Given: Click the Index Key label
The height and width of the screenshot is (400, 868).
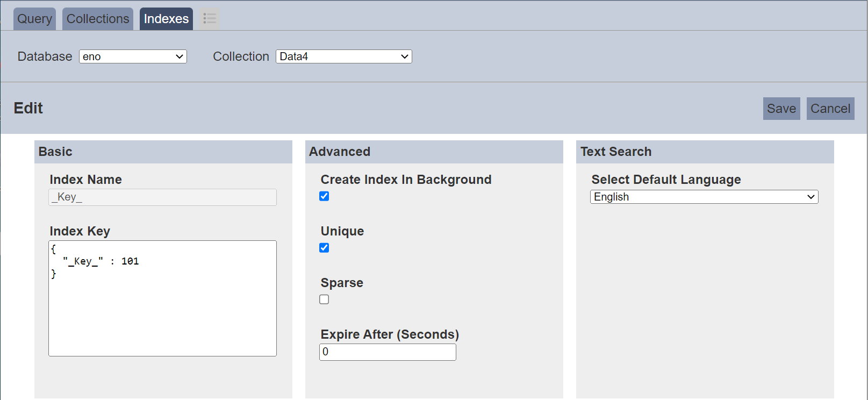Looking at the screenshot, I should 80,231.
